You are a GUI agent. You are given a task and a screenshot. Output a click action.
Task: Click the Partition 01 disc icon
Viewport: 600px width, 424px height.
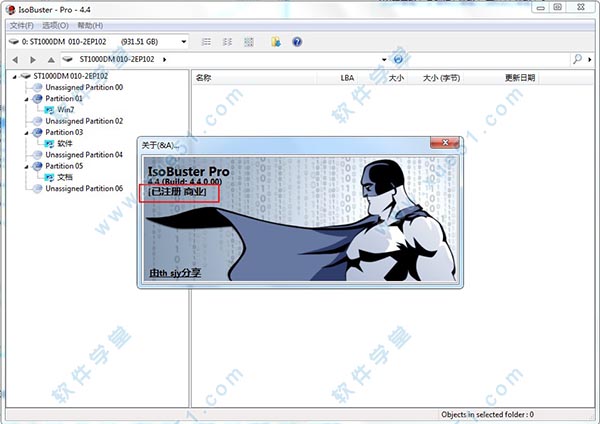pyautogui.click(x=37, y=99)
